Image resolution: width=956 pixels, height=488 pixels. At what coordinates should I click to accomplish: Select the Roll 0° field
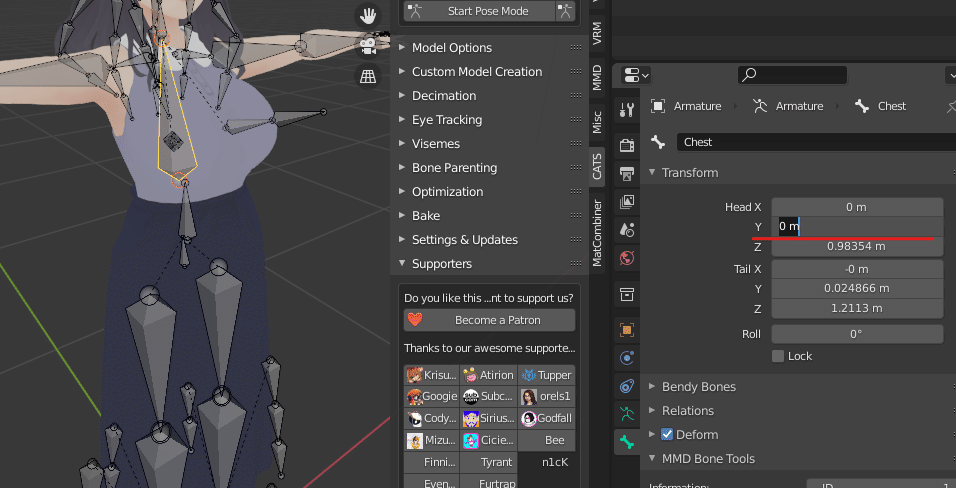click(x=857, y=334)
